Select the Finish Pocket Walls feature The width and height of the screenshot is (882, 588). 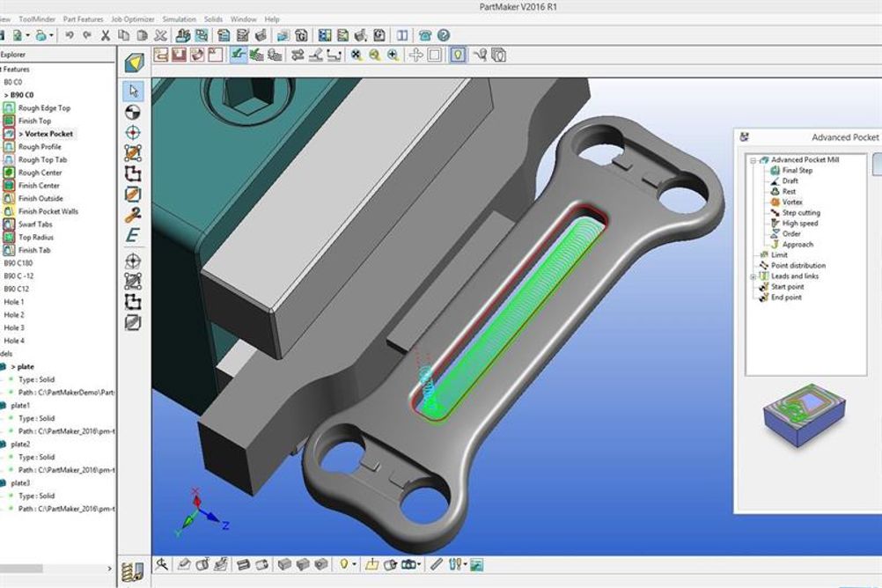(x=48, y=211)
